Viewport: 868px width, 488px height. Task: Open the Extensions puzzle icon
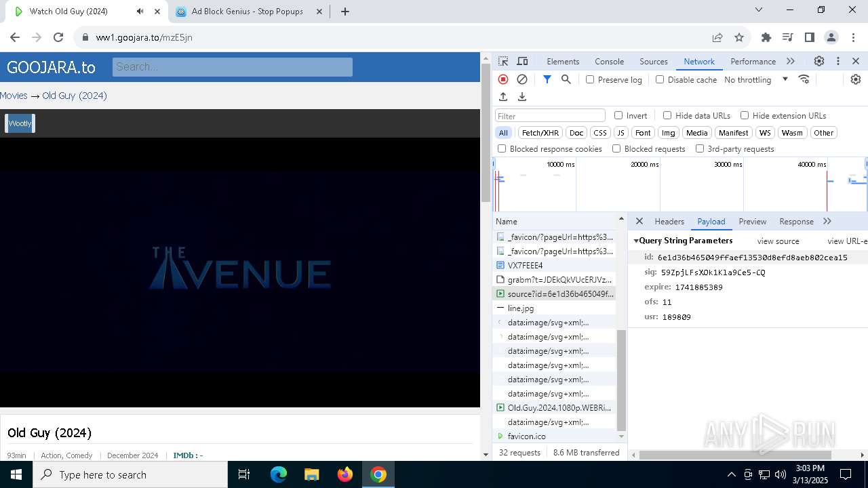pos(766,37)
